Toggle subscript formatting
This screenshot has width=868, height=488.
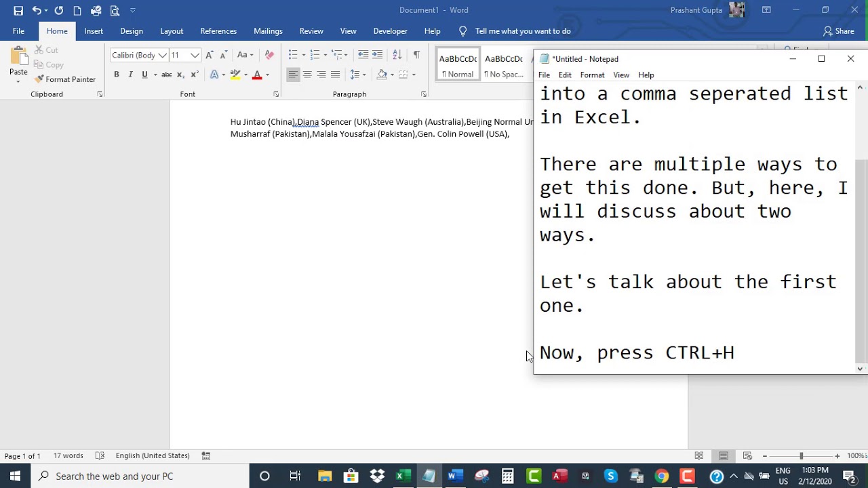tap(180, 75)
